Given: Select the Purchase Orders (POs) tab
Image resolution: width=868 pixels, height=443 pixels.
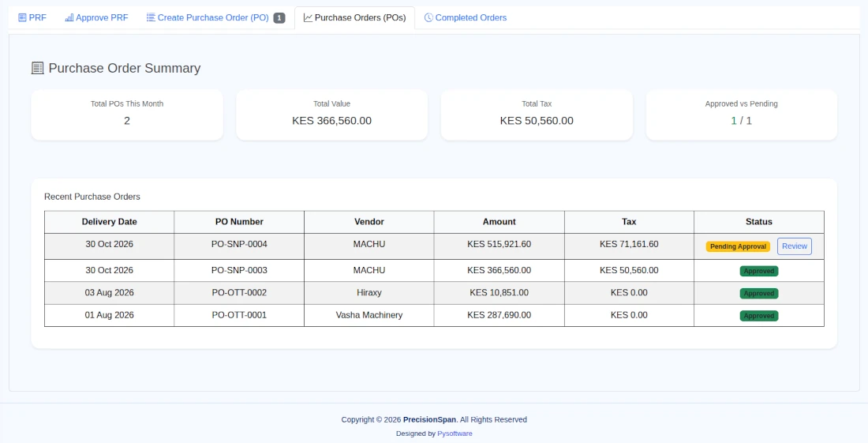Looking at the screenshot, I should point(355,17).
